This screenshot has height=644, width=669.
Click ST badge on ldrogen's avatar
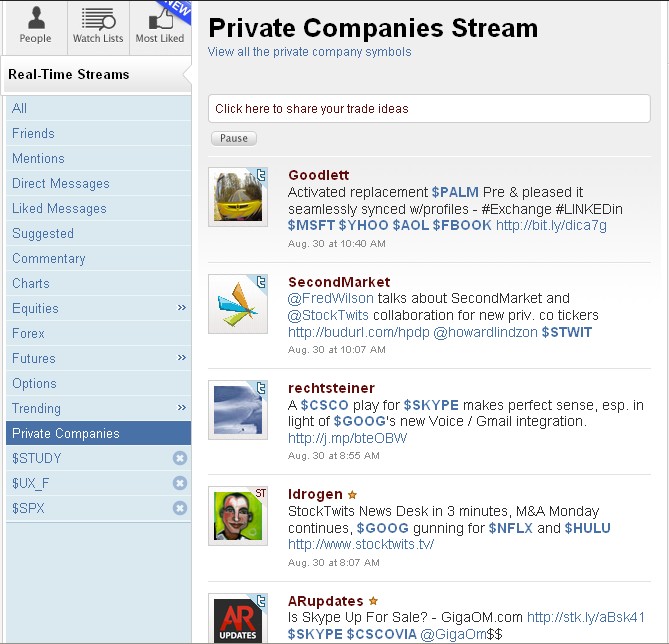click(261, 493)
